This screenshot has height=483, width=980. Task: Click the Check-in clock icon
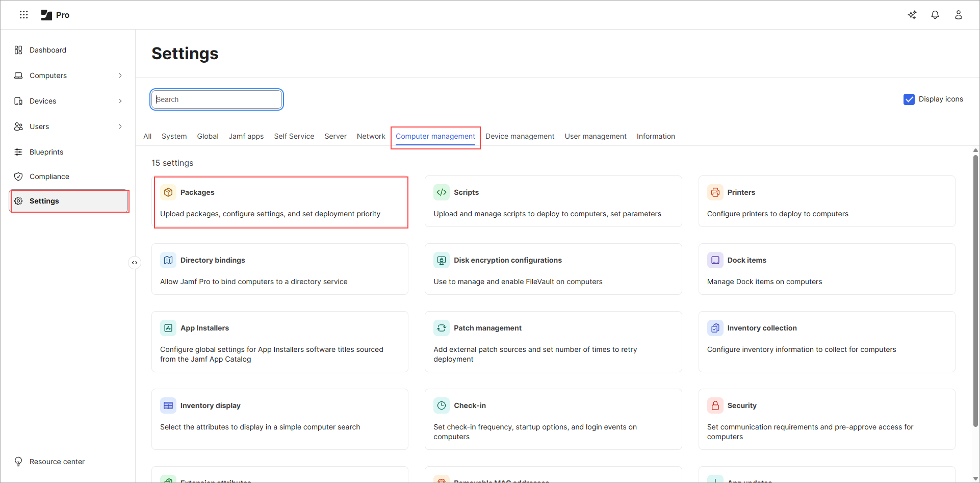(442, 405)
